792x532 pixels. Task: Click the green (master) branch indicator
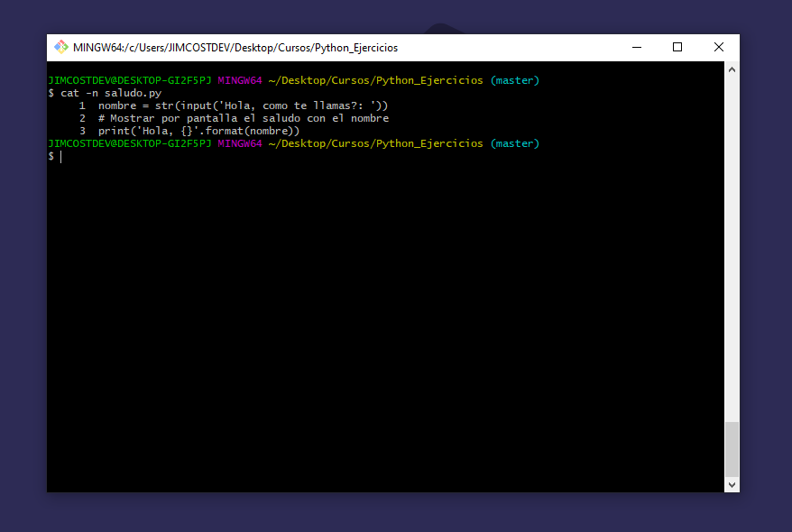[x=514, y=79]
